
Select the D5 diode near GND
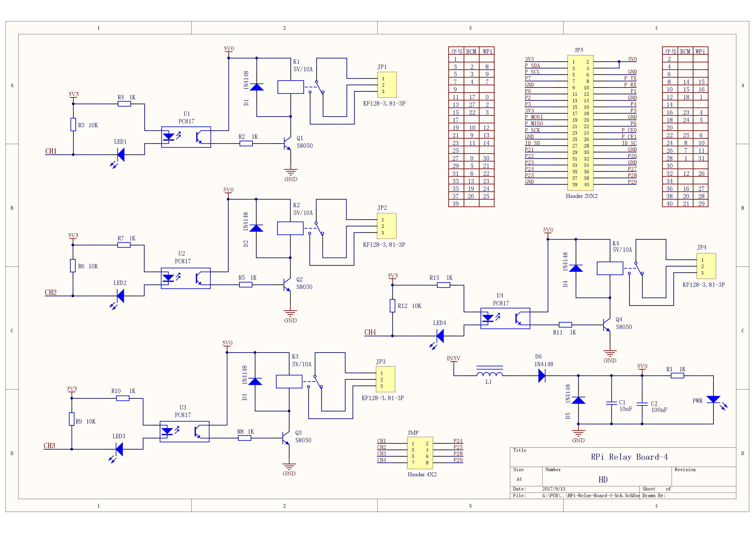578,400
